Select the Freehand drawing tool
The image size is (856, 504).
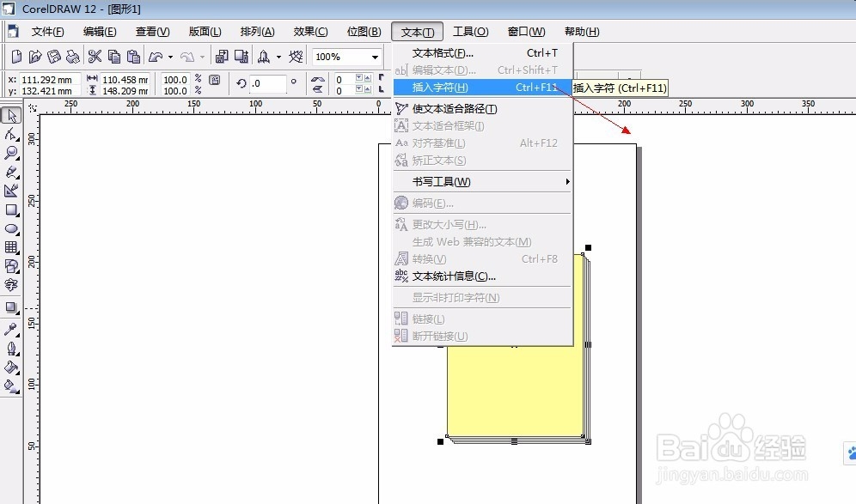11,172
